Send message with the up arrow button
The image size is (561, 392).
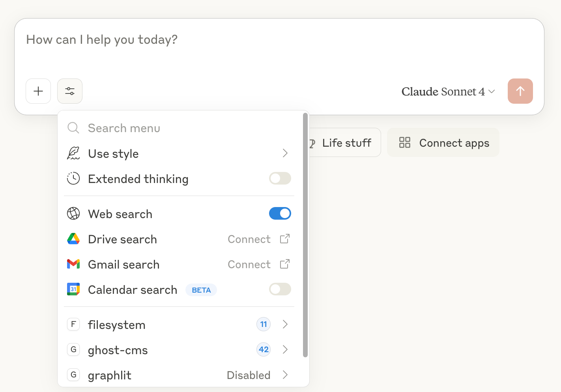click(x=520, y=91)
